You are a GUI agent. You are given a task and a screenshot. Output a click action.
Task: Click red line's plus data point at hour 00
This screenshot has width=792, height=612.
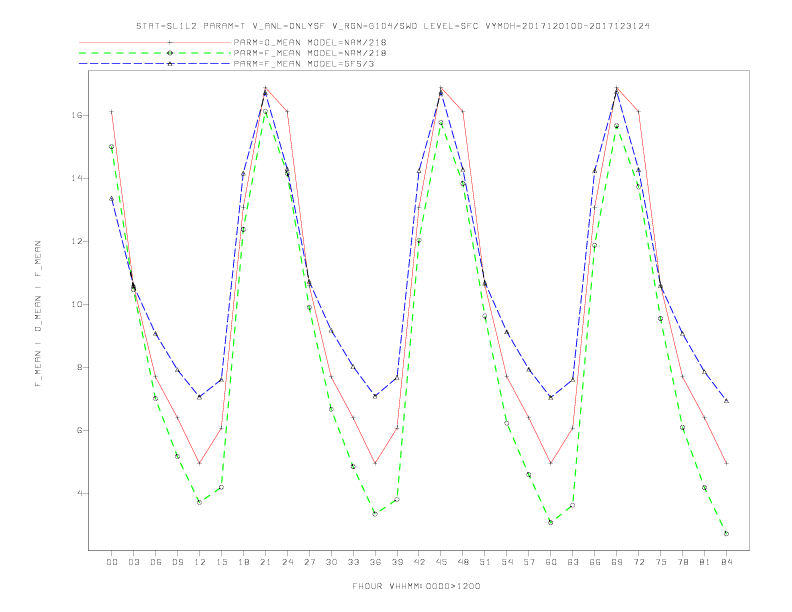tap(112, 112)
